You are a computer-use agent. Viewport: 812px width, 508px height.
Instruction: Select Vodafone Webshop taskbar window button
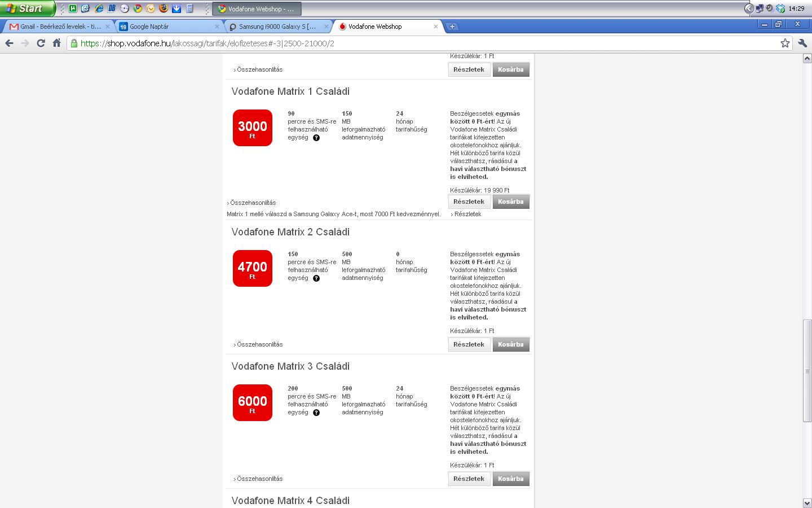click(257, 8)
